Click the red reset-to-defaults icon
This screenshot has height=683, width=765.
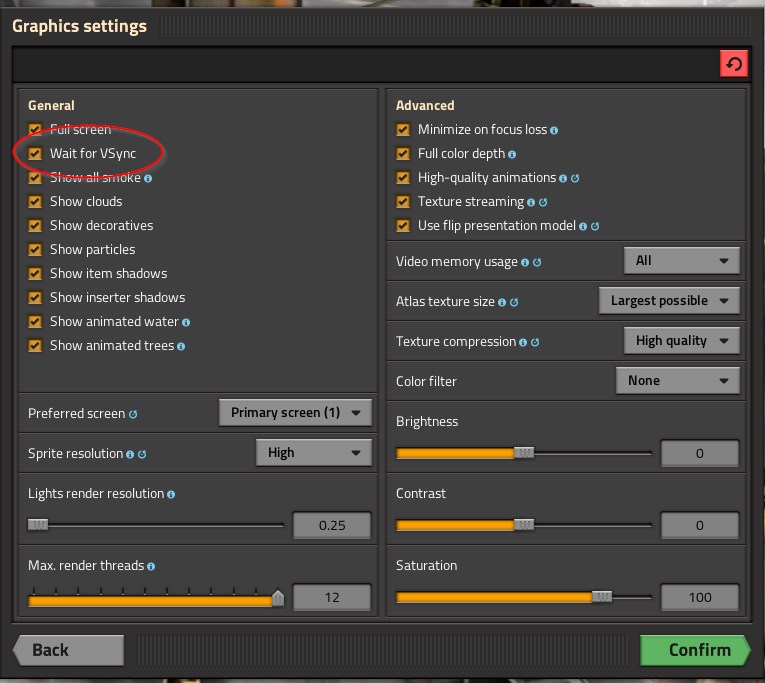click(734, 65)
